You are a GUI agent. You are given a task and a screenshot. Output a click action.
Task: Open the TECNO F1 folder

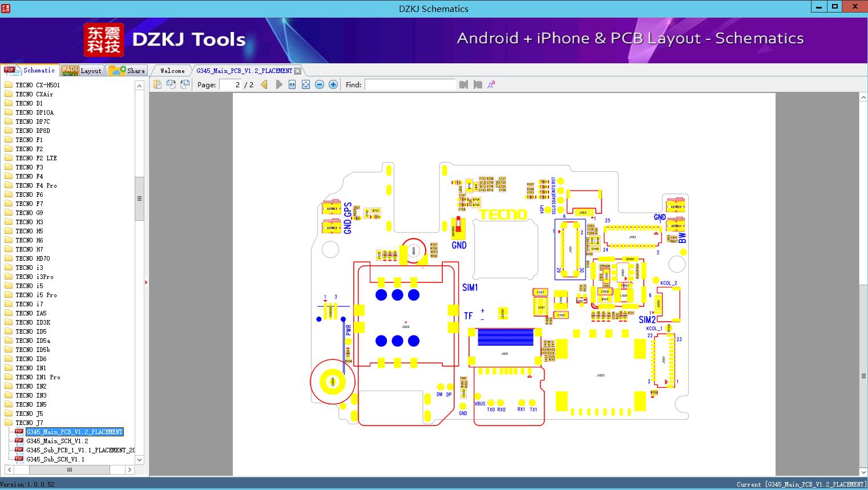(x=29, y=140)
